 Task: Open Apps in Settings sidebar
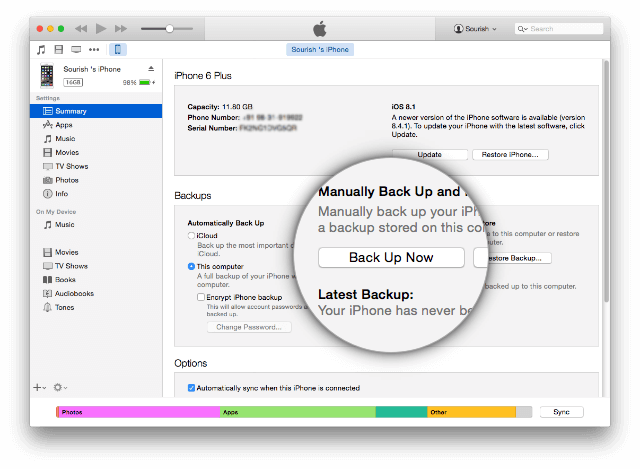(96, 125)
